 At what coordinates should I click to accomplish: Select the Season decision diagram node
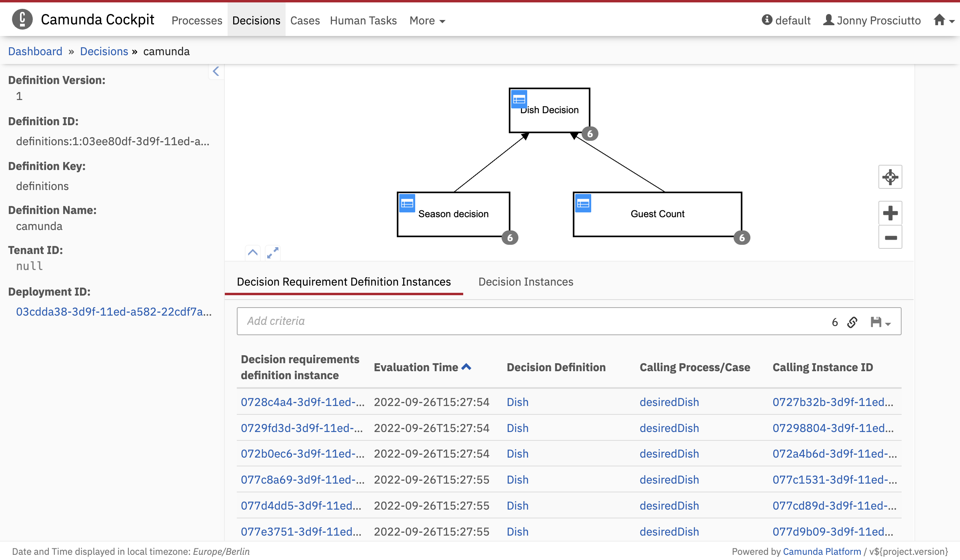click(x=454, y=214)
